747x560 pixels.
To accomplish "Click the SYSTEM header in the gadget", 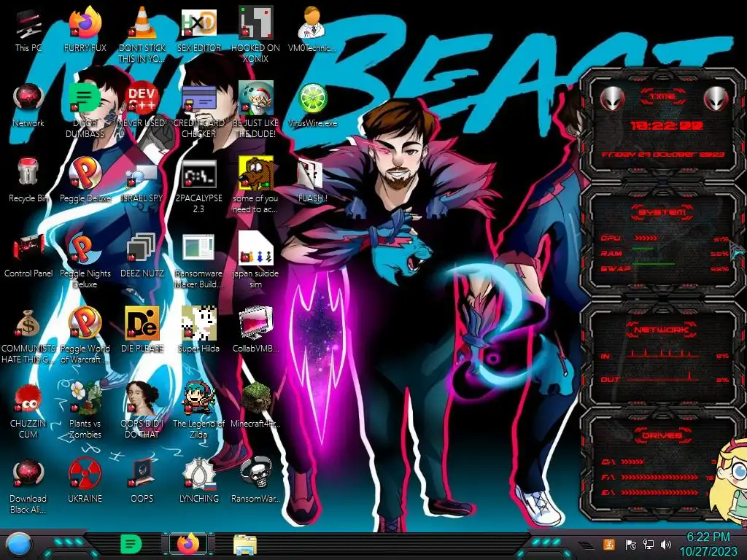I will [662, 212].
